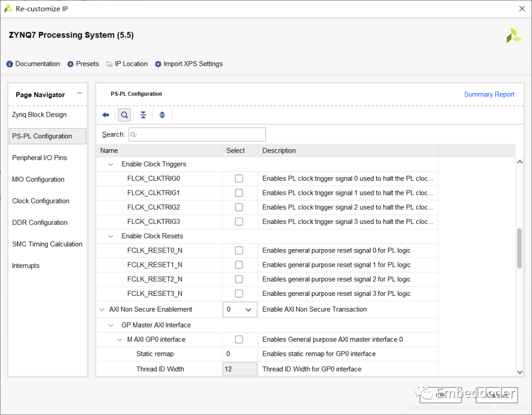Click the search field magnifier icon
532x415 pixels.
tap(133, 134)
